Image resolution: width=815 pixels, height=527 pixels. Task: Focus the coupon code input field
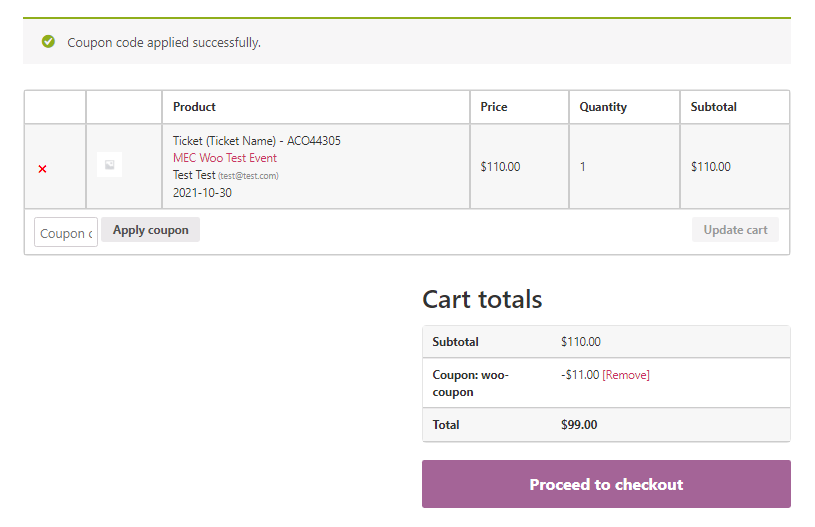66,233
